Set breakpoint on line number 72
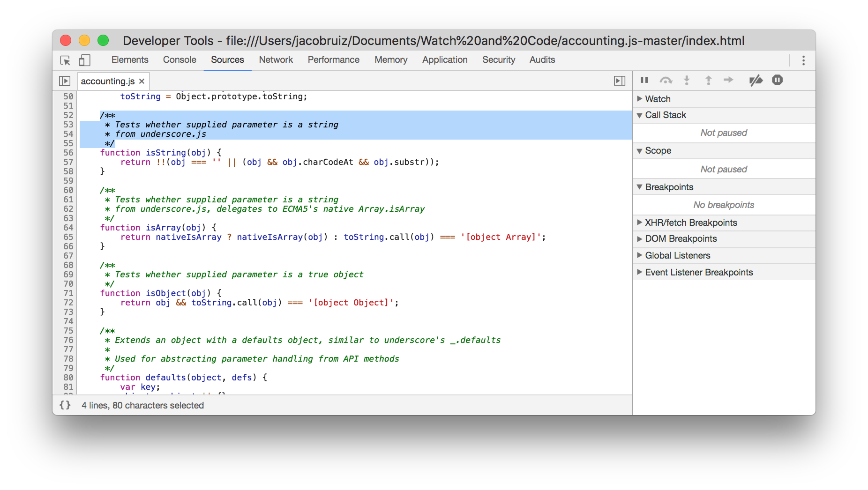This screenshot has height=490, width=868. 68,303
